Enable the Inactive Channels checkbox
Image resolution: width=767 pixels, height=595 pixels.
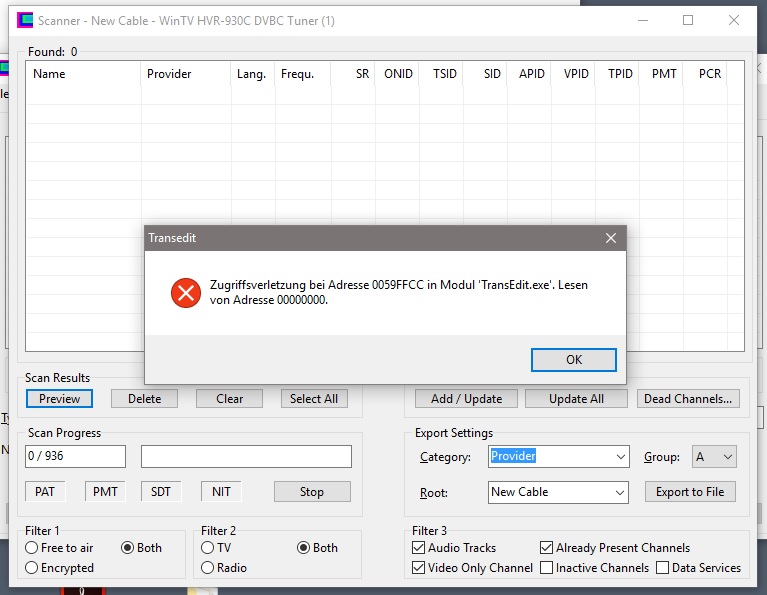[546, 568]
